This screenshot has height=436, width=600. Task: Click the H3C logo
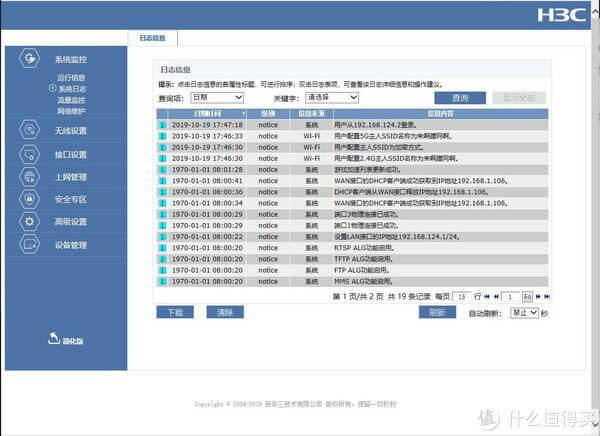point(558,16)
